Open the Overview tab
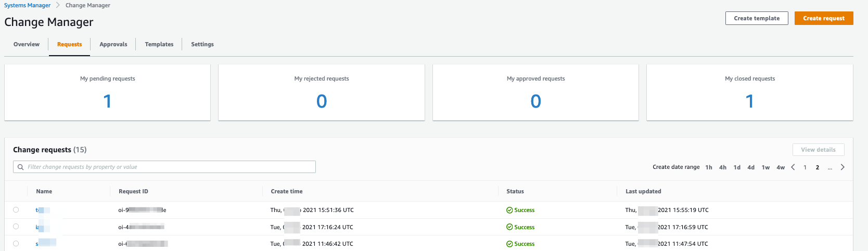 click(27, 44)
